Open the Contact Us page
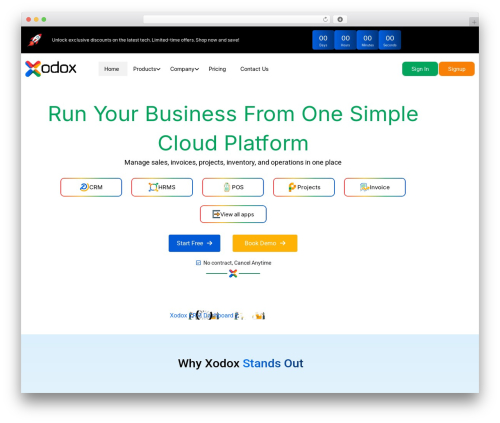The image size is (500, 423). 254,69
